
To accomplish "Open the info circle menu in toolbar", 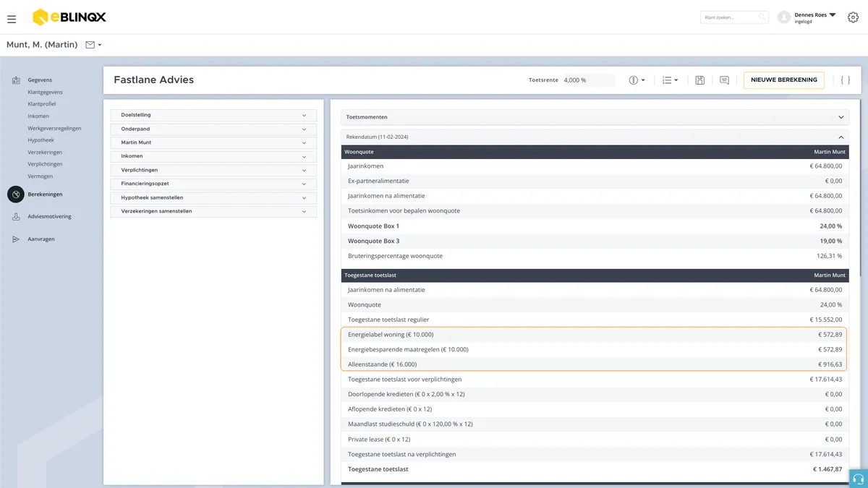I will (x=634, y=80).
